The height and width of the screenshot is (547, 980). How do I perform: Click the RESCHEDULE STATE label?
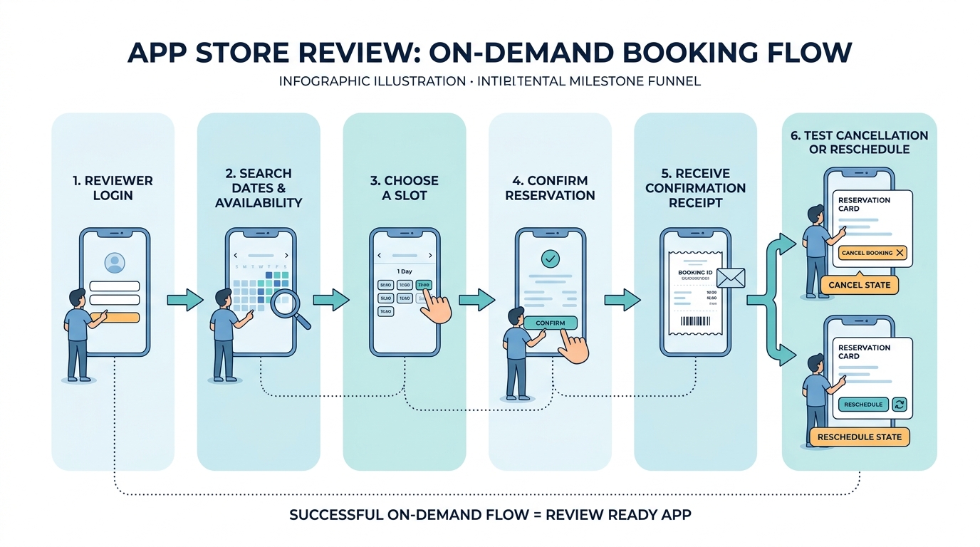(859, 437)
